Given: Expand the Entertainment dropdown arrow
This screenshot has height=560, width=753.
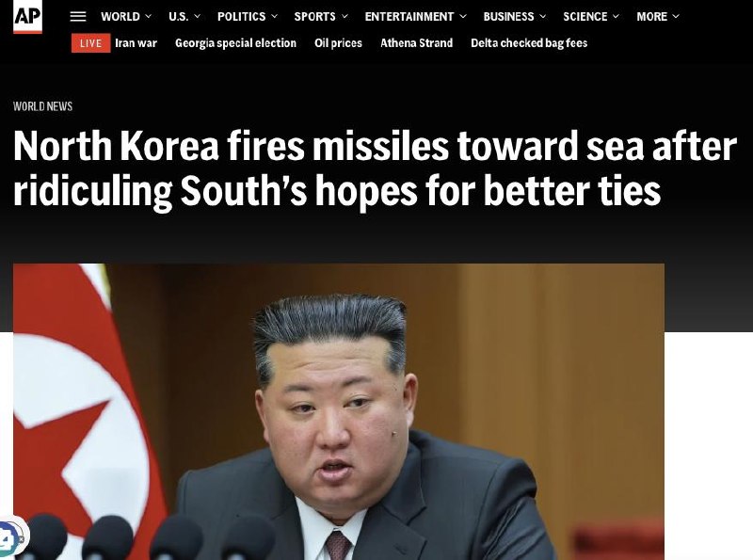Looking at the screenshot, I should tap(463, 16).
